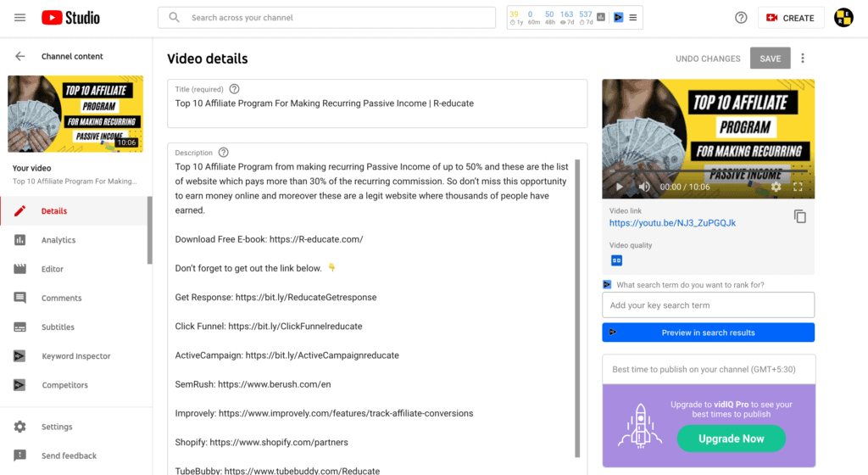The width and height of the screenshot is (868, 475).
Task: Open the Keyword Inspector tab
Action: 75,356
